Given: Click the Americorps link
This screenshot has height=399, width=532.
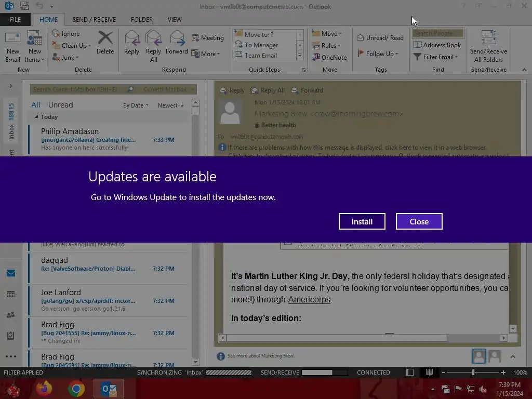Looking at the screenshot, I should pyautogui.click(x=309, y=300).
